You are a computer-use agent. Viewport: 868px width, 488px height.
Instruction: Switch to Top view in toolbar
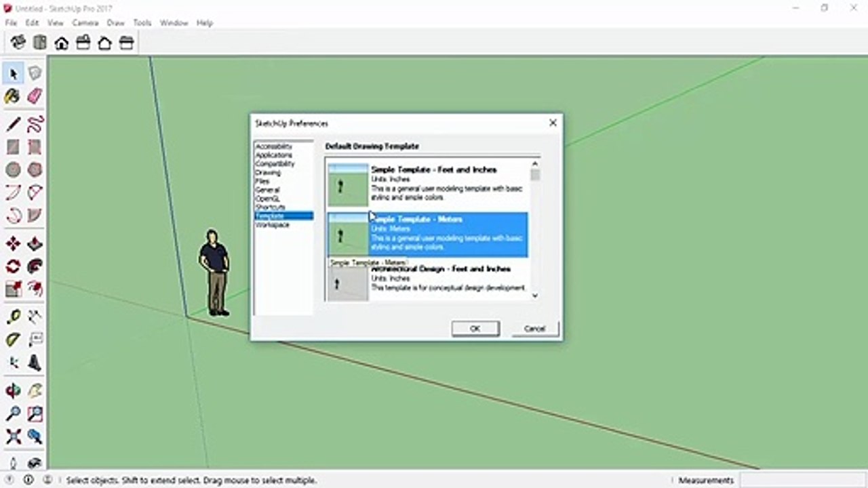click(40, 43)
